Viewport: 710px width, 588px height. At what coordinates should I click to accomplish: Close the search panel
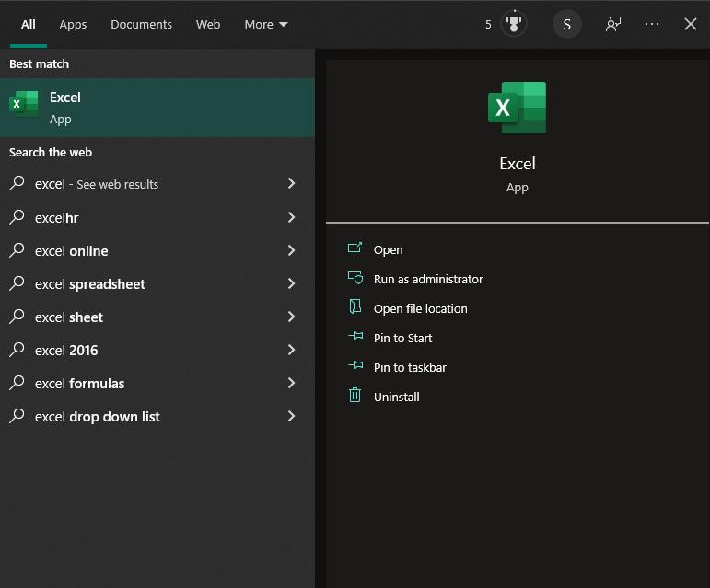pyautogui.click(x=690, y=24)
